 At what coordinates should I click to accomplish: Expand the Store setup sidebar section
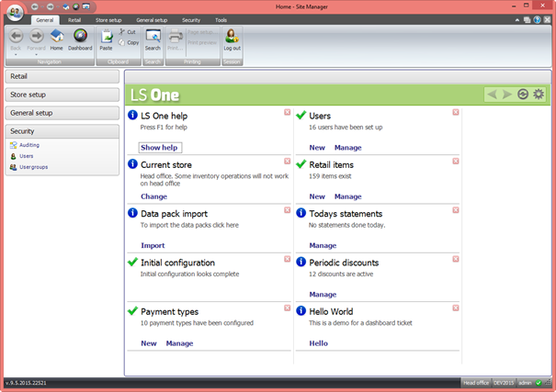point(62,95)
